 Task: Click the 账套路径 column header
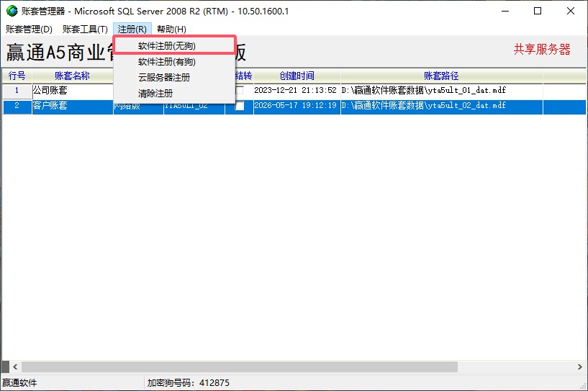[x=441, y=76]
